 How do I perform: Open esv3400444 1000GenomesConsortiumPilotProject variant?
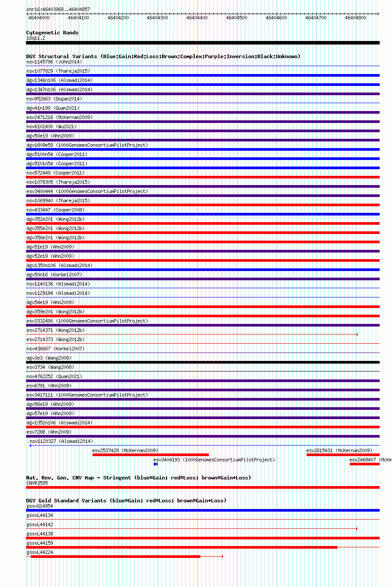(87, 191)
